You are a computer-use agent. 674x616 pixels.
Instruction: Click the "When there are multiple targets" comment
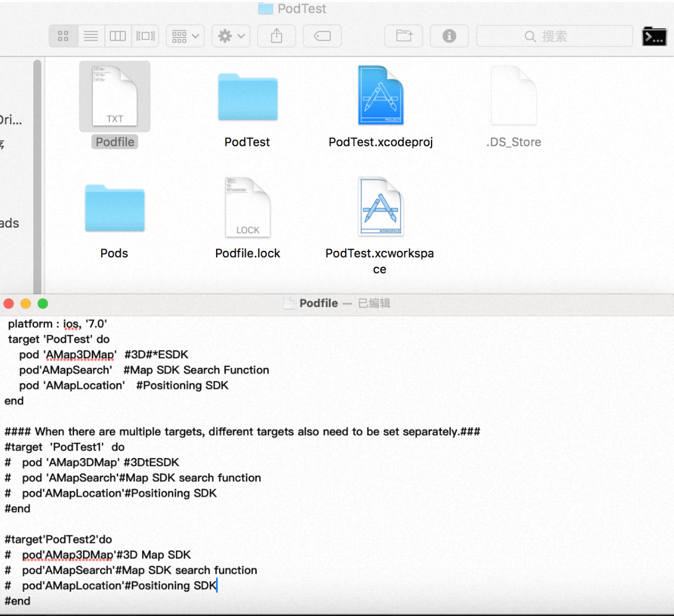click(242, 432)
